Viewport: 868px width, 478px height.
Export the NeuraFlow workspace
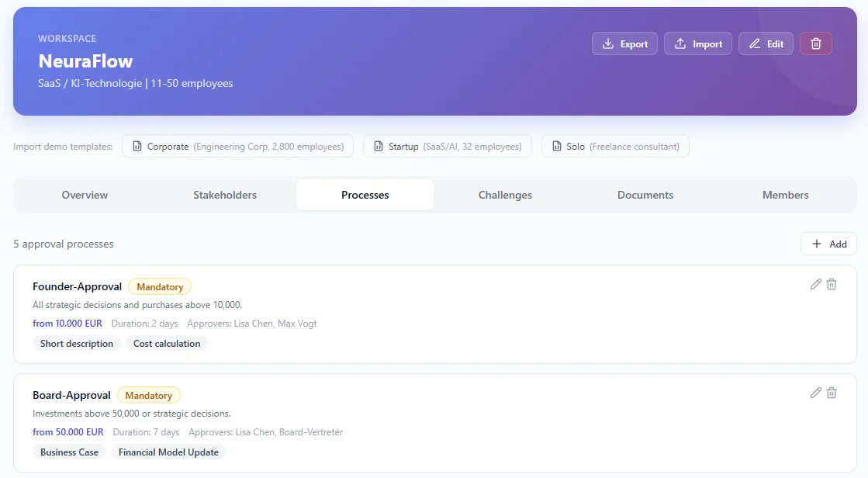point(624,44)
